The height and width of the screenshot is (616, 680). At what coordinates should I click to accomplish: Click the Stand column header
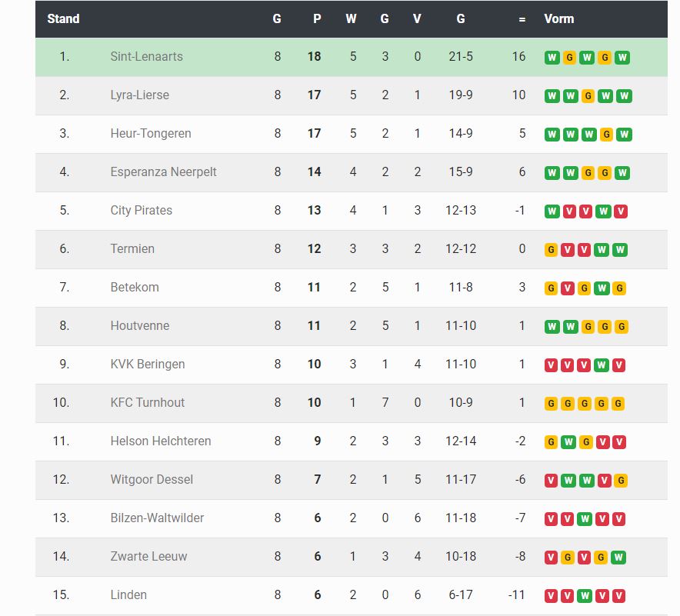(x=63, y=18)
